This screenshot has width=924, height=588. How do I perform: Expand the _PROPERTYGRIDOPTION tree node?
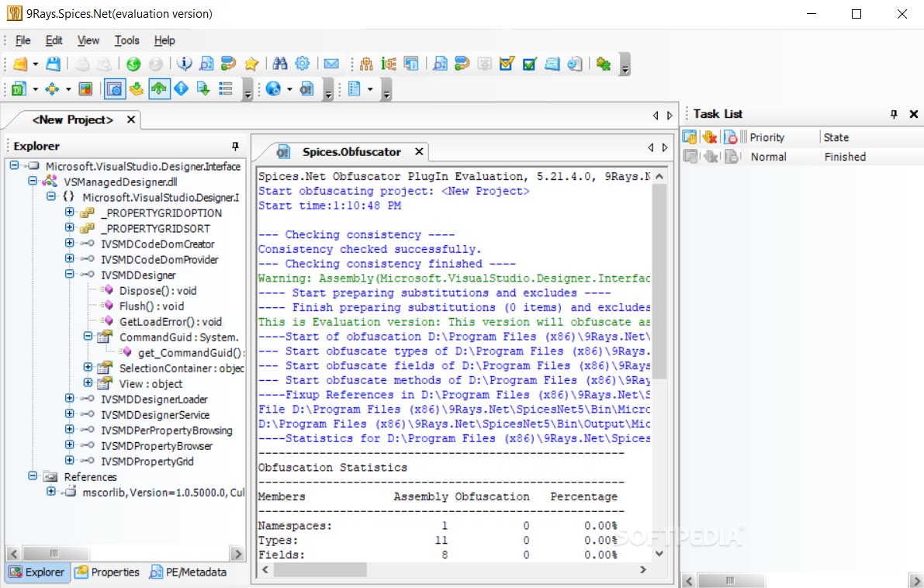point(70,212)
